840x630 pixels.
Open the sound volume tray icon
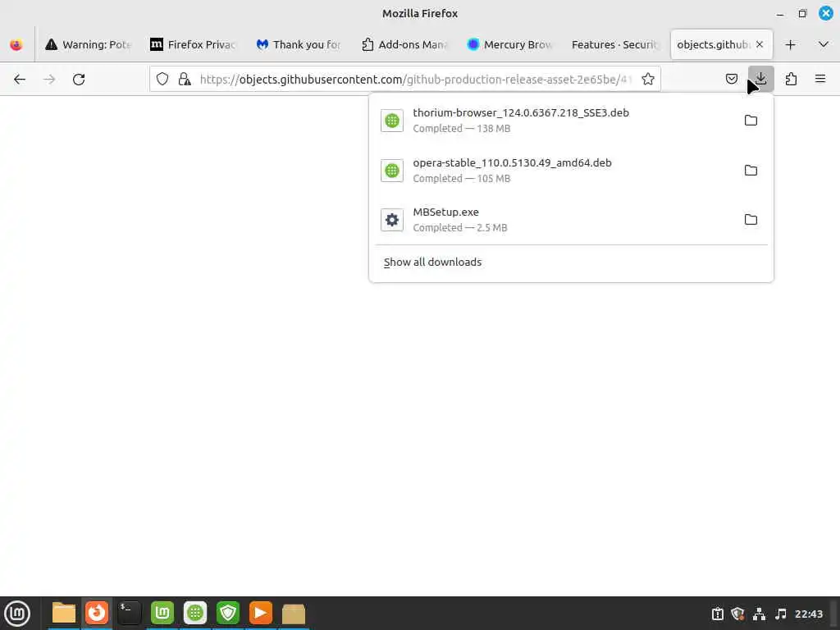(781, 614)
